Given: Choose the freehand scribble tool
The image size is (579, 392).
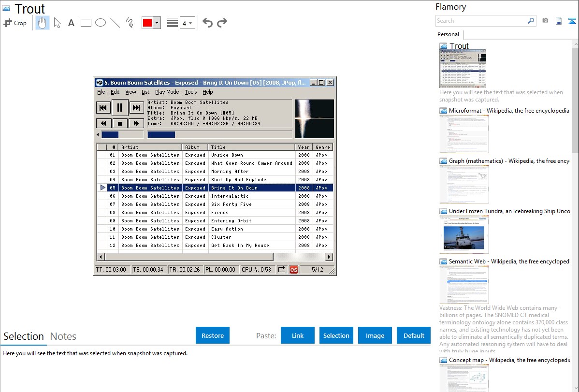Looking at the screenshot, I should click(x=130, y=23).
